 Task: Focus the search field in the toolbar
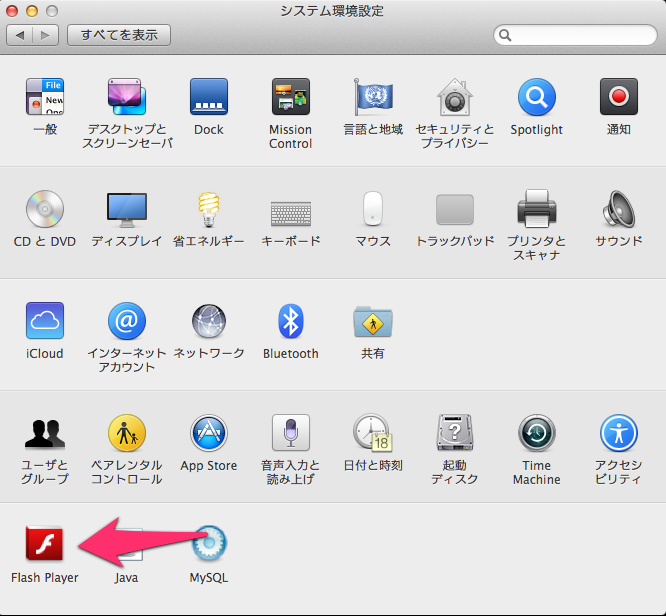[x=575, y=35]
